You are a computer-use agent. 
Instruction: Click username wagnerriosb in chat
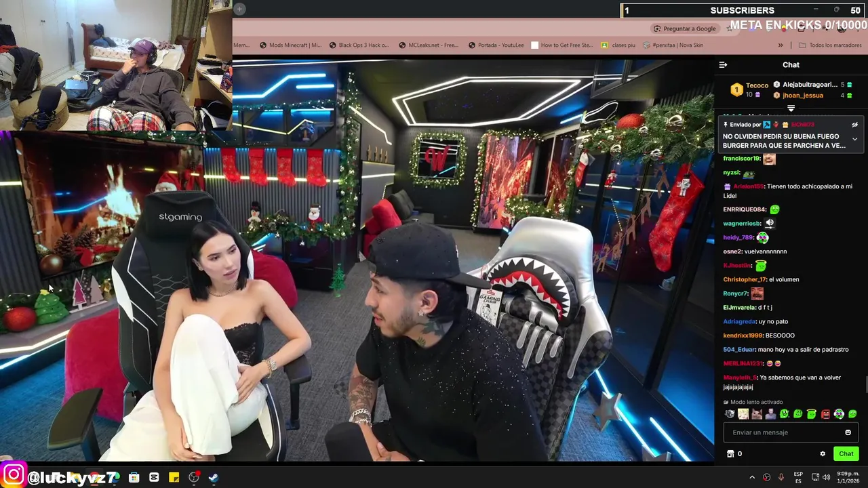(742, 224)
